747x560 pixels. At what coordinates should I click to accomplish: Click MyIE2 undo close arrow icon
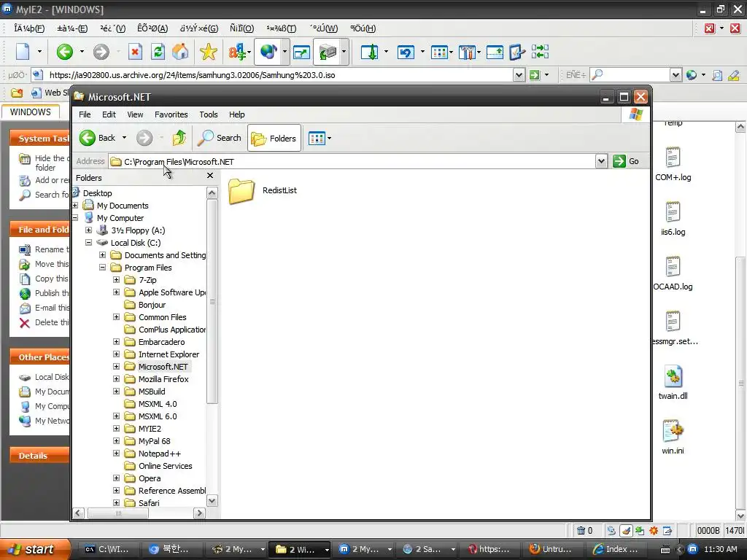[x=406, y=52]
